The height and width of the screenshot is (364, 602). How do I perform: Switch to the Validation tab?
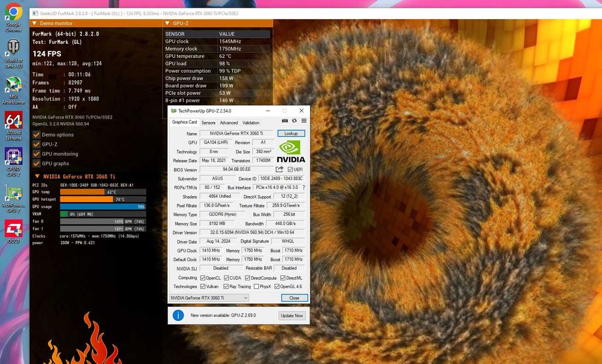(250, 123)
